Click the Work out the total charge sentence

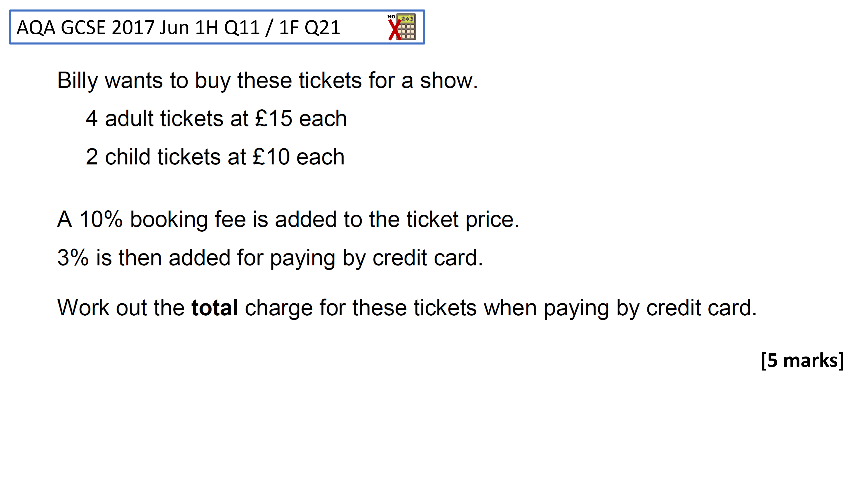(407, 308)
